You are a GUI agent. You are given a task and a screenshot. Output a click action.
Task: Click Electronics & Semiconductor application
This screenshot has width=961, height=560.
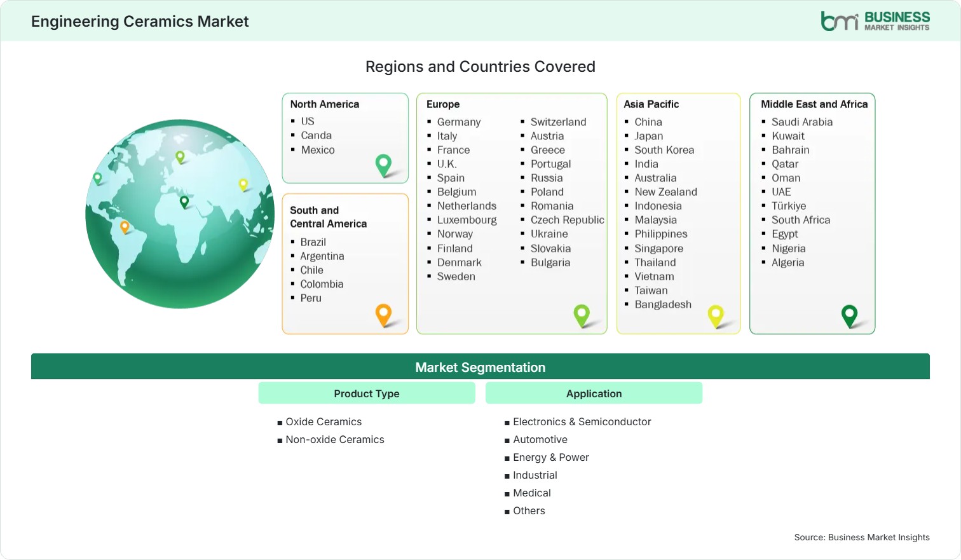click(x=582, y=421)
